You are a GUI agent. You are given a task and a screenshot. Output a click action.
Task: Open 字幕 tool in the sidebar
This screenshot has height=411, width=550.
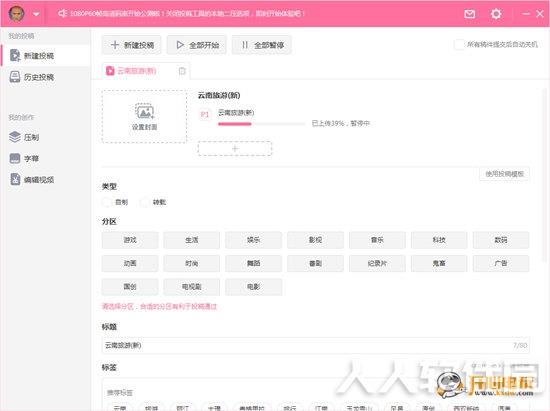46,159
